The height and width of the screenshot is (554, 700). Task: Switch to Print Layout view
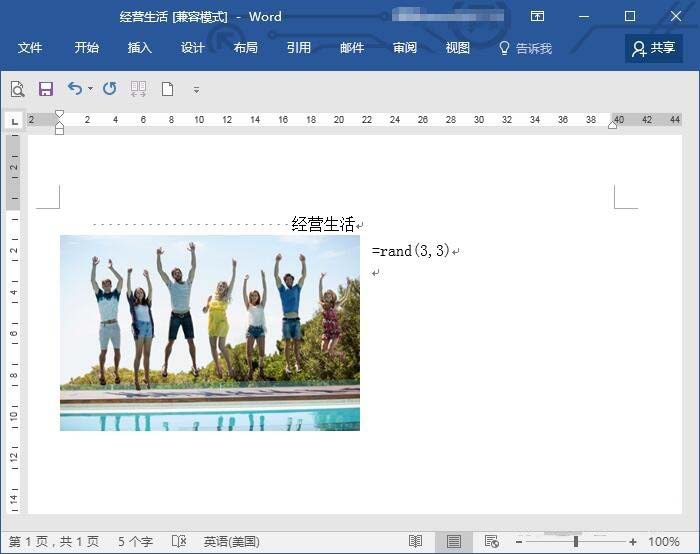(454, 541)
